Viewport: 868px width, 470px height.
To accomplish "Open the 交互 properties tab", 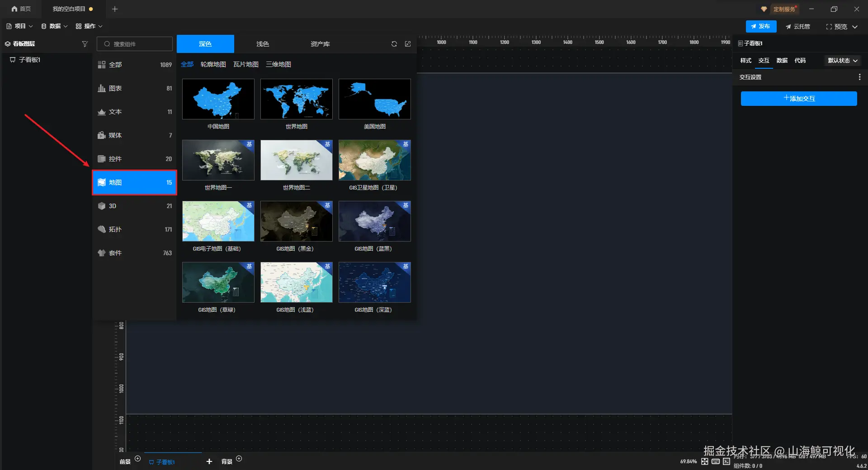I will (764, 60).
